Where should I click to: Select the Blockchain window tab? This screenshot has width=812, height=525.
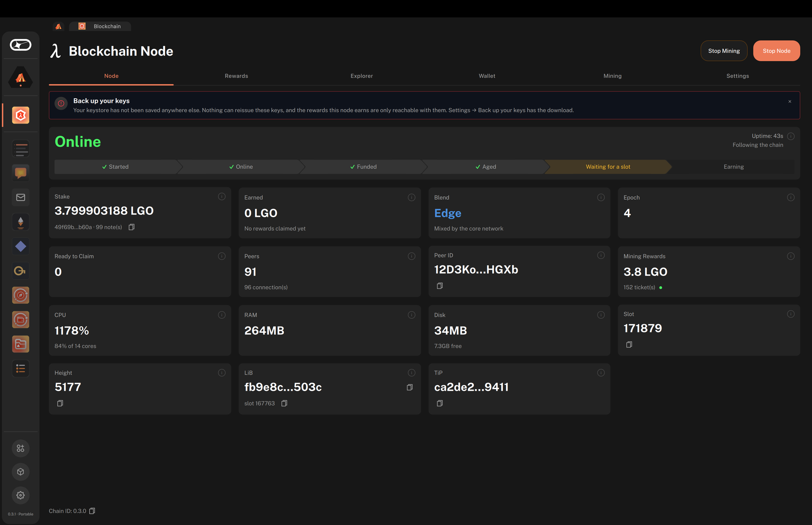coord(100,26)
